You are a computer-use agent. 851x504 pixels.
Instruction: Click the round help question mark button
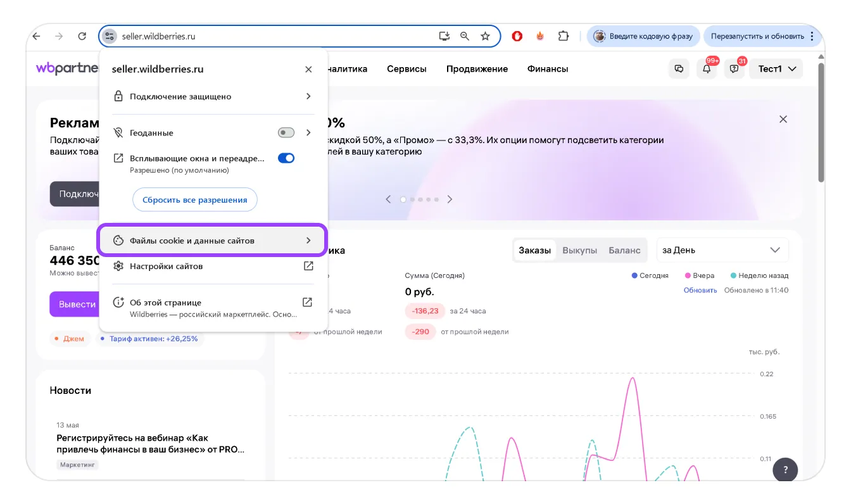[785, 470]
